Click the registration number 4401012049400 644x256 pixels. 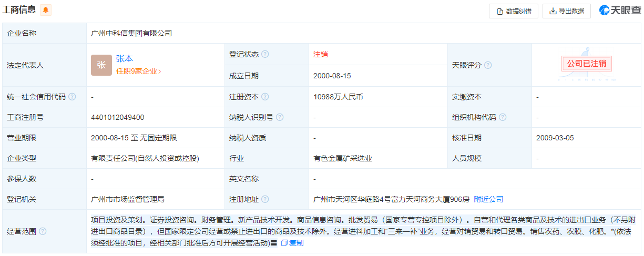pyautogui.click(x=117, y=117)
